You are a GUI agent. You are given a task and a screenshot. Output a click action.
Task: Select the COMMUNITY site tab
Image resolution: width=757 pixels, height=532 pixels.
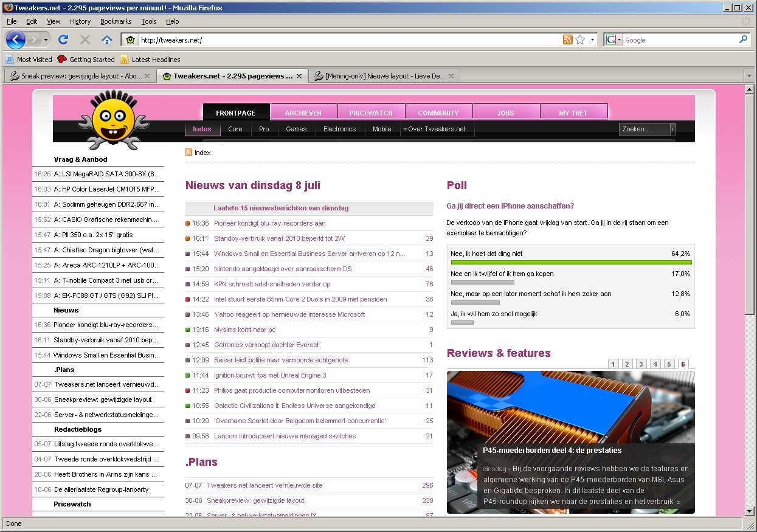(x=438, y=112)
